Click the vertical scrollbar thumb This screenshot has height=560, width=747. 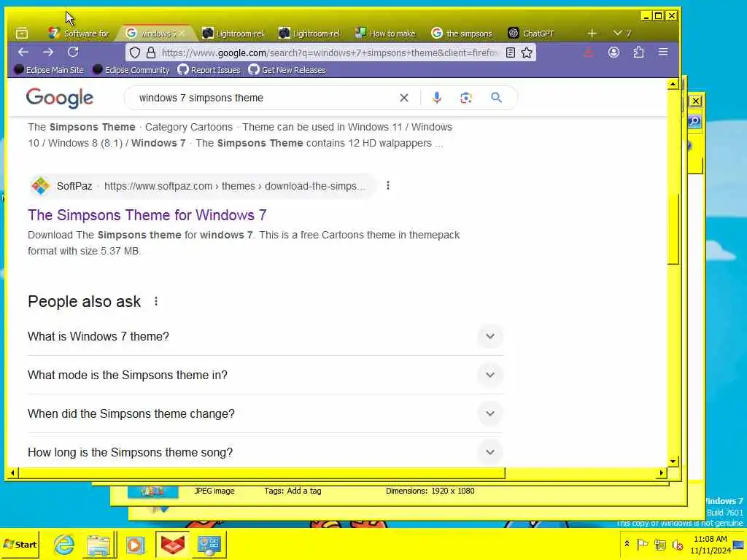673,229
